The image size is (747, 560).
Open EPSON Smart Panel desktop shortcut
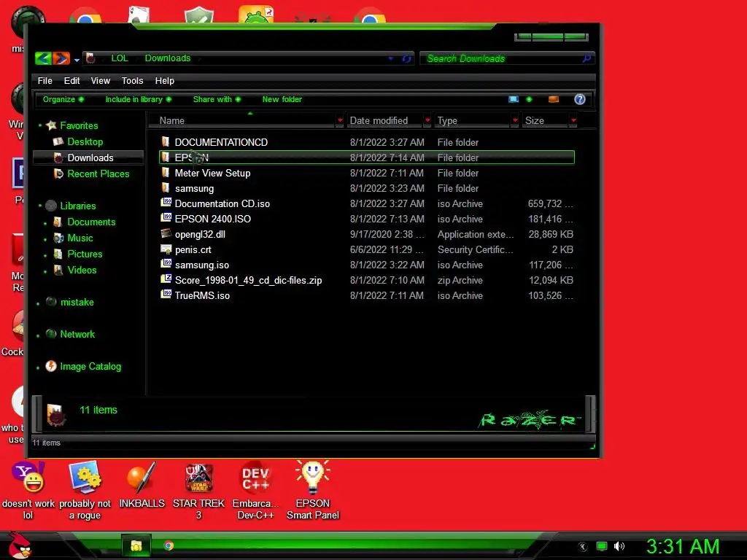tap(312, 491)
